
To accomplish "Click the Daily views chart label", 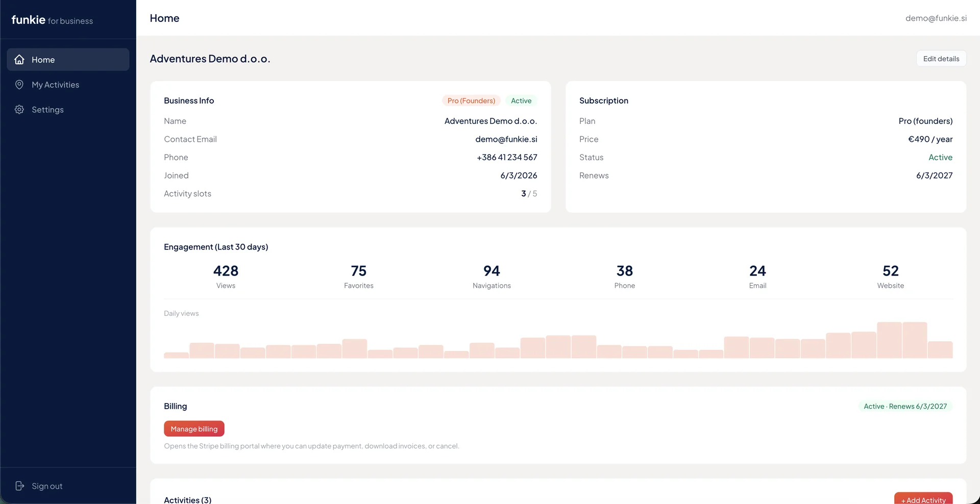I will 181,314.
